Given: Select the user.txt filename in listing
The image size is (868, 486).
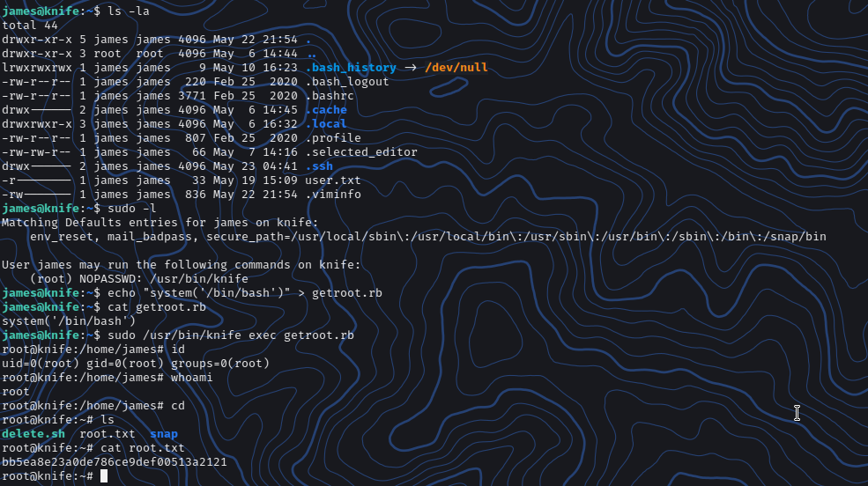Looking at the screenshot, I should tap(333, 180).
